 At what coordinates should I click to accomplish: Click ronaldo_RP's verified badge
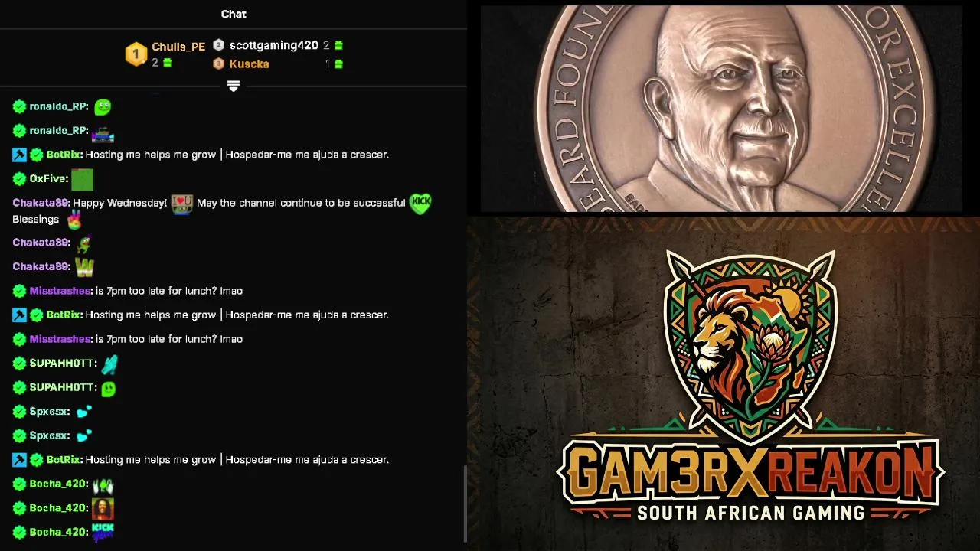tap(20, 106)
